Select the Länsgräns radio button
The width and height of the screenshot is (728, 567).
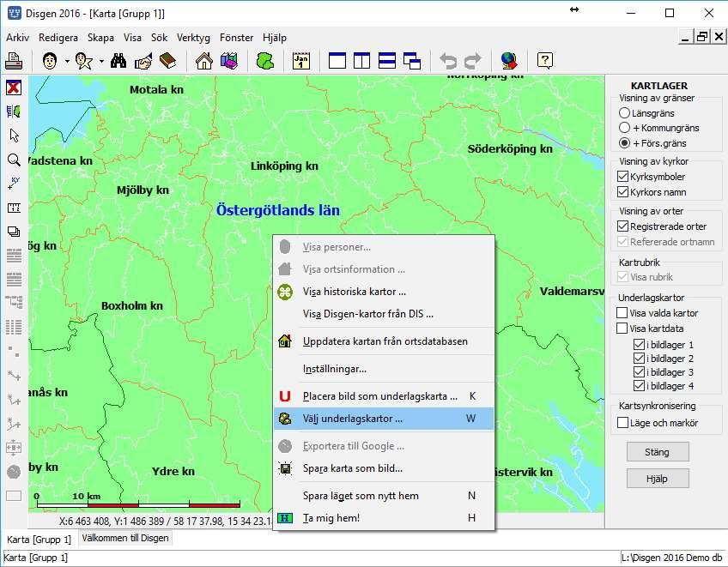point(624,113)
